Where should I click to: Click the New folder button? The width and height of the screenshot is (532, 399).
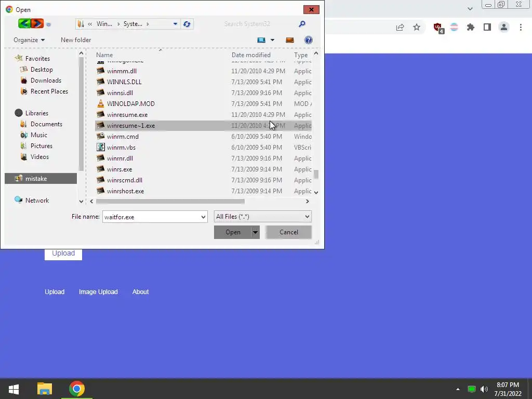pos(76,40)
